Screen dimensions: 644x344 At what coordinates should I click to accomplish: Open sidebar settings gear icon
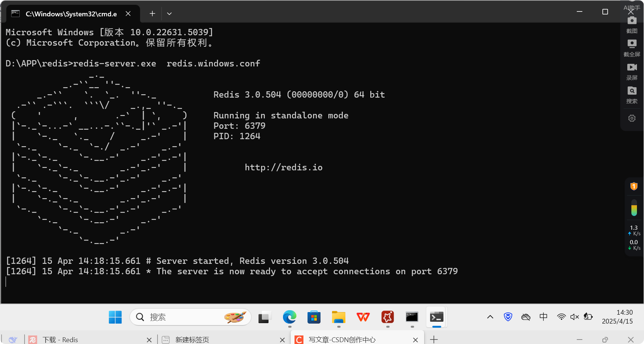pos(632,118)
